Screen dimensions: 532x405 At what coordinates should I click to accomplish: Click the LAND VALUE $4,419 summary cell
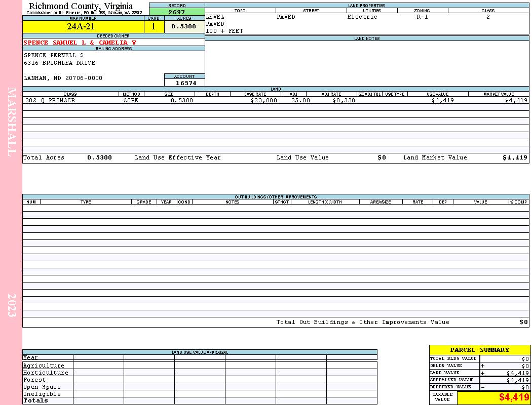pos(505,373)
